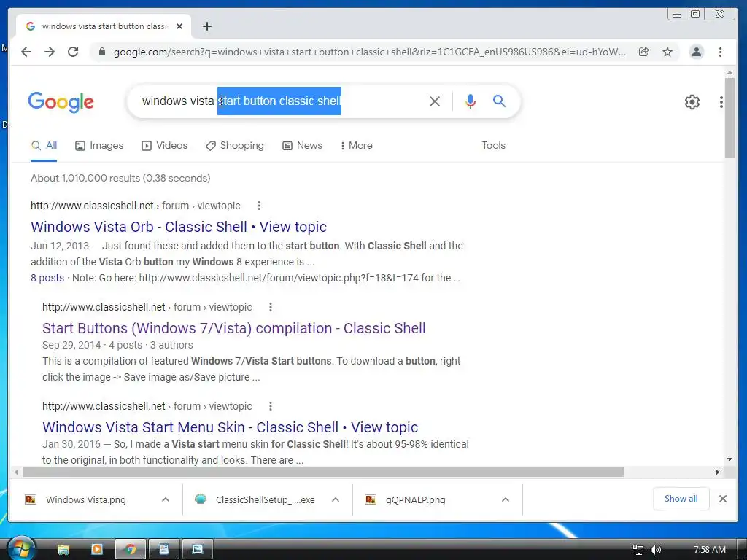The height and width of the screenshot is (560, 747).
Task: Share this page from address bar
Action: [x=643, y=52]
